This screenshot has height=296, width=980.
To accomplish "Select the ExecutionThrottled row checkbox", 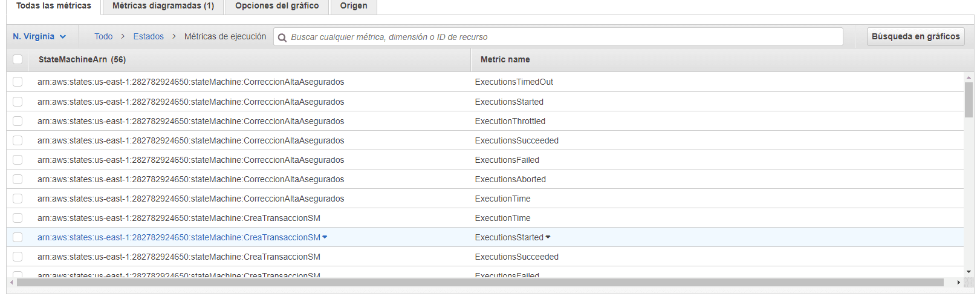I will click(x=18, y=121).
